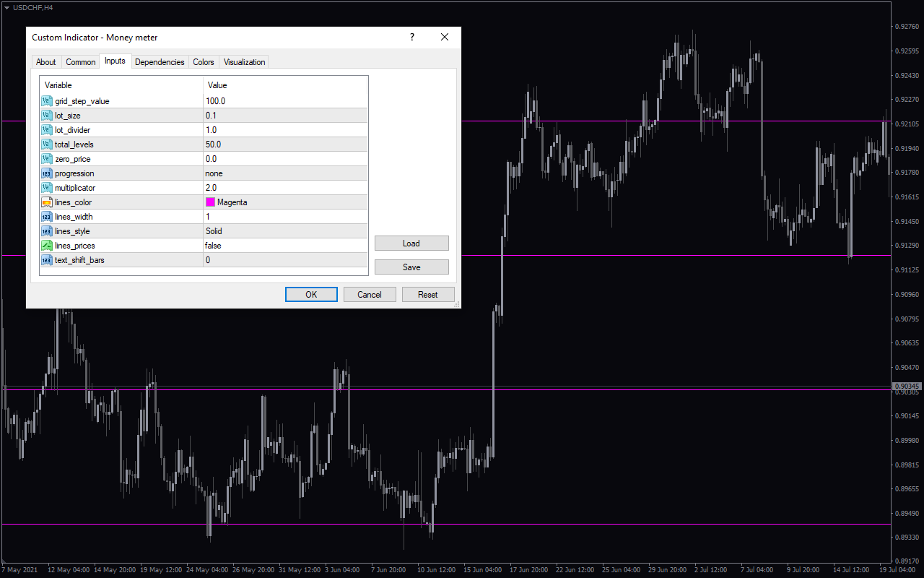Screen dimensions: 924x578
Task: Edit the multiplicator value 2.0
Action: click(285, 188)
